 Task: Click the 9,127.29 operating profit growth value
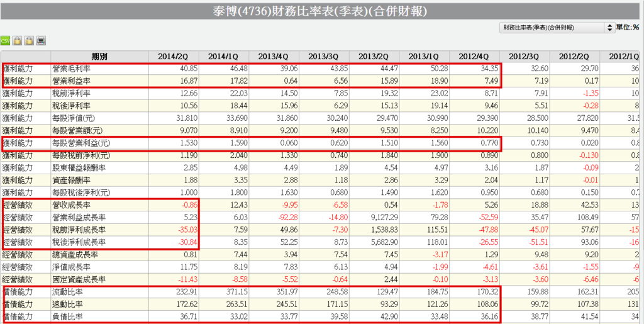(384, 218)
